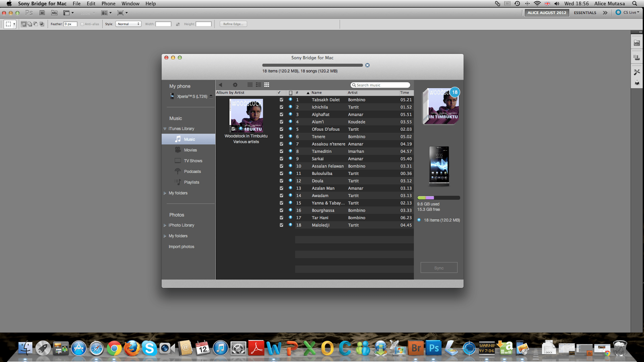The width and height of the screenshot is (644, 362).
Task: Select the ALICE AUGUST 2012 workspace
Action: point(547,13)
